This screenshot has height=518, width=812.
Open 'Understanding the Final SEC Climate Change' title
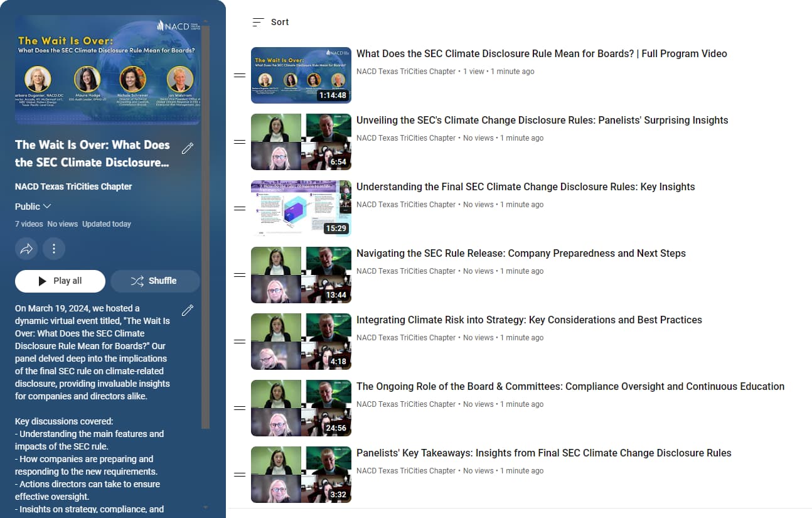pos(526,187)
